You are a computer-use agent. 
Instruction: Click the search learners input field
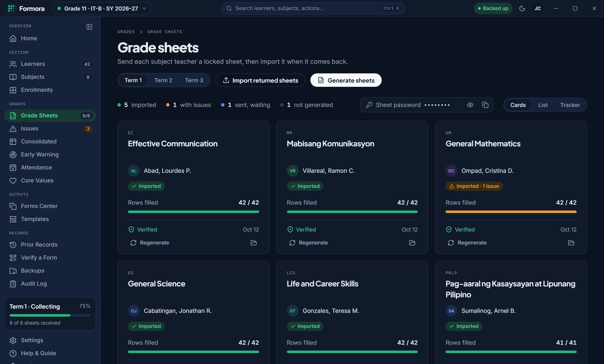312,8
